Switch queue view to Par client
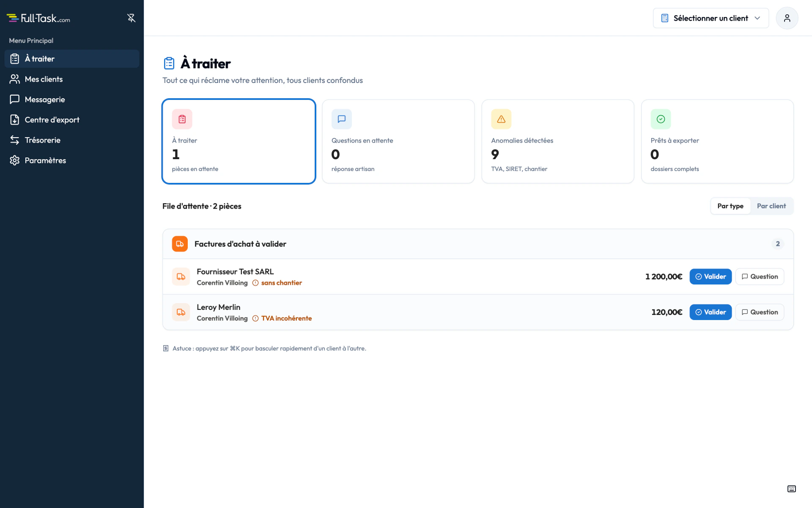Viewport: 812px width, 508px height. pos(771,206)
